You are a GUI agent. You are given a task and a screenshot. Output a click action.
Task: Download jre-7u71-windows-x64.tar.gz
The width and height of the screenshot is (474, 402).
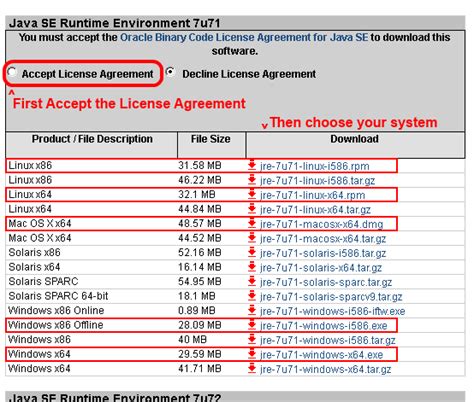(x=325, y=369)
